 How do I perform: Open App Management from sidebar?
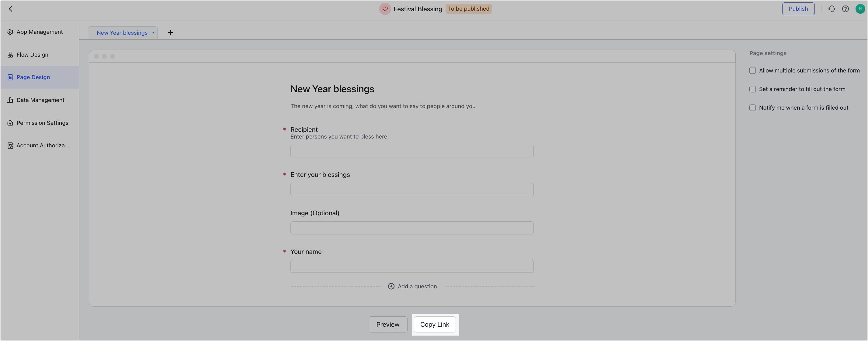click(x=40, y=32)
